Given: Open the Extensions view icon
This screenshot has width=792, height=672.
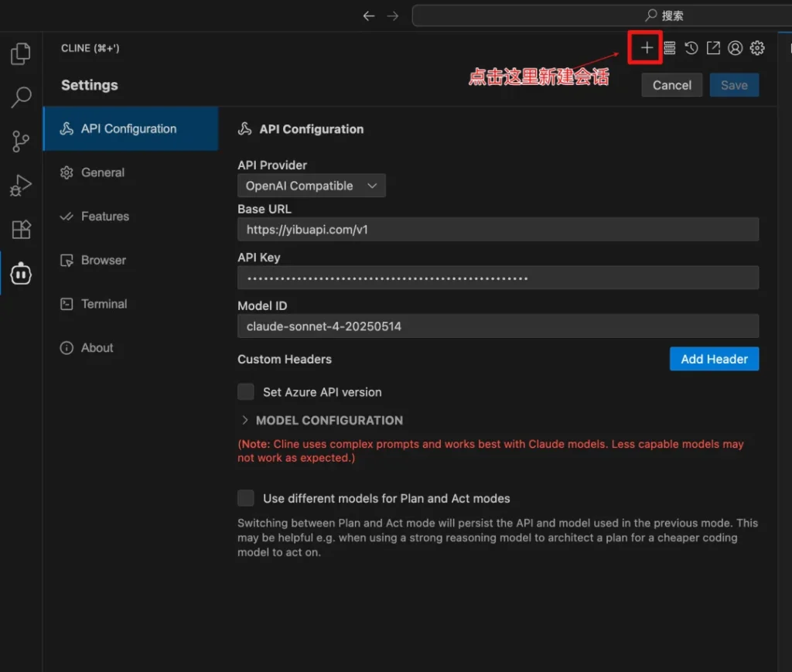Looking at the screenshot, I should (21, 229).
